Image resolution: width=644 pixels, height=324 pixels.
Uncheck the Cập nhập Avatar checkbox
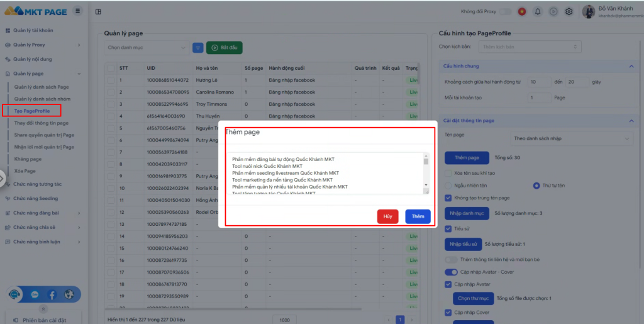[x=448, y=284]
